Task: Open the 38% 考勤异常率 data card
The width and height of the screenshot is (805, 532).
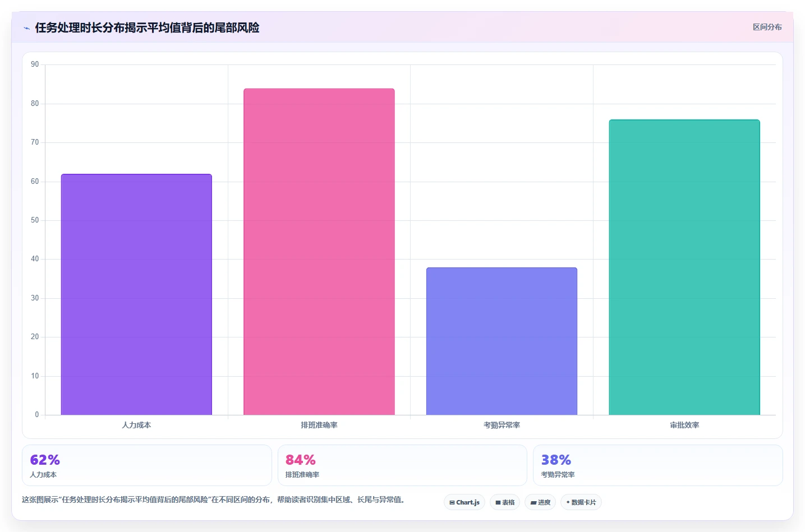Action: 657,465
